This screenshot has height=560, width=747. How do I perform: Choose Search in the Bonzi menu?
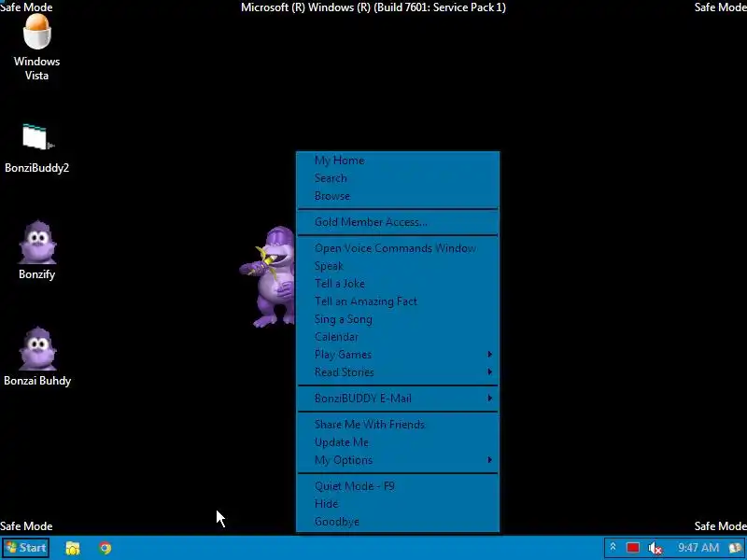click(398, 178)
